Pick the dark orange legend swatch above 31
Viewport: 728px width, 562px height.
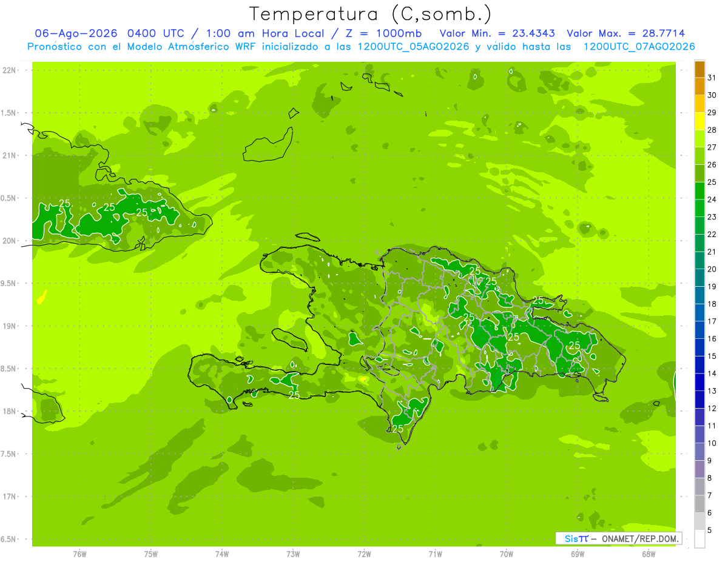[x=699, y=69]
